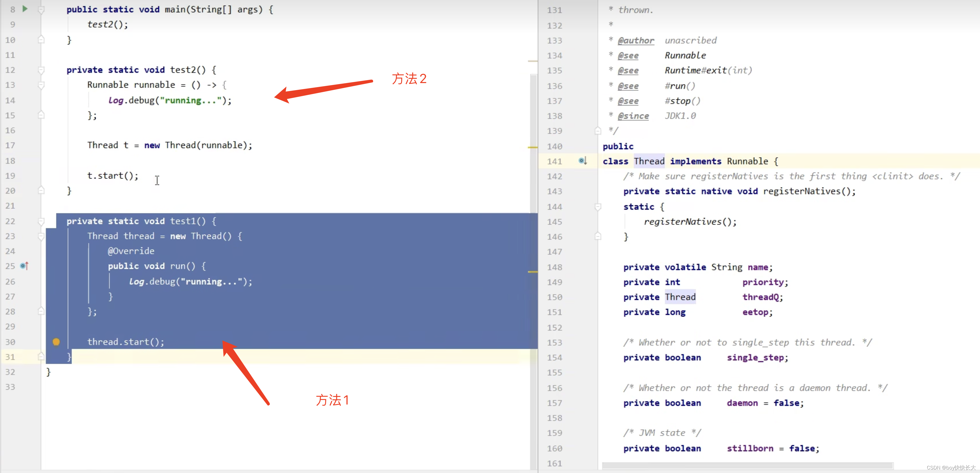The image size is (980, 473).
Task: Collapse the test2 method fold marker on line 12
Action: [x=41, y=70]
